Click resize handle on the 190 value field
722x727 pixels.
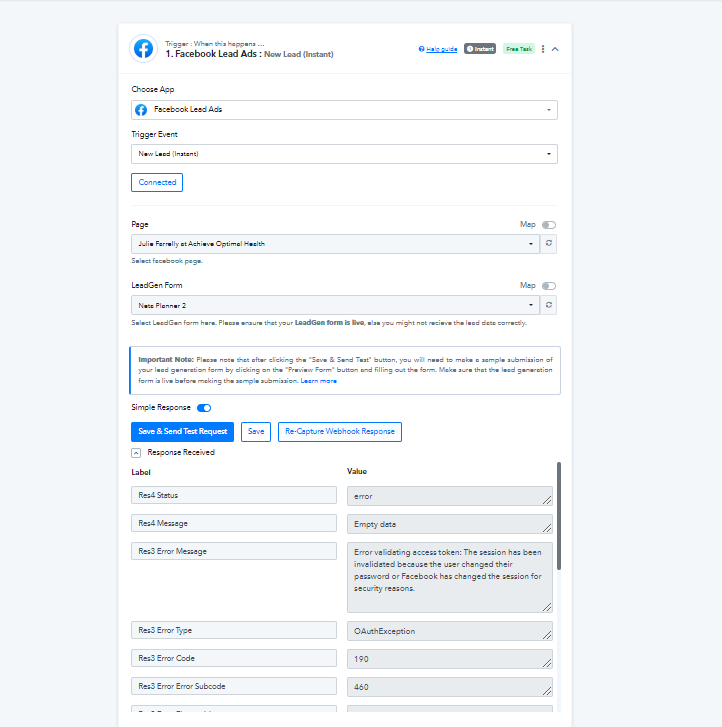pyautogui.click(x=547, y=663)
